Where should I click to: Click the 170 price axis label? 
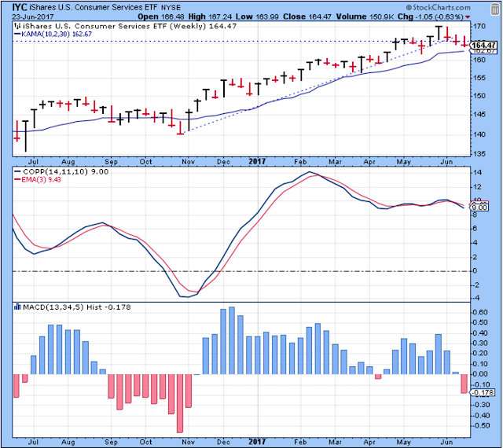[x=480, y=26]
